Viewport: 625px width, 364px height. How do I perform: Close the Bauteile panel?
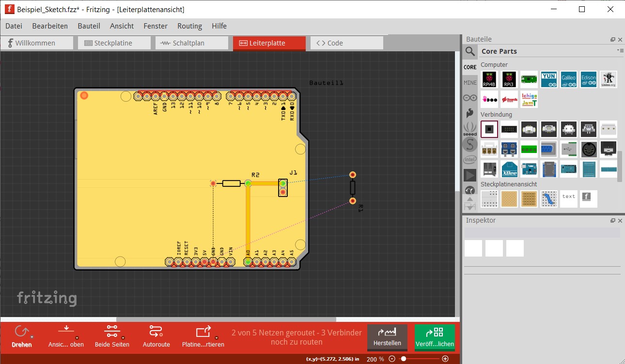(620, 40)
